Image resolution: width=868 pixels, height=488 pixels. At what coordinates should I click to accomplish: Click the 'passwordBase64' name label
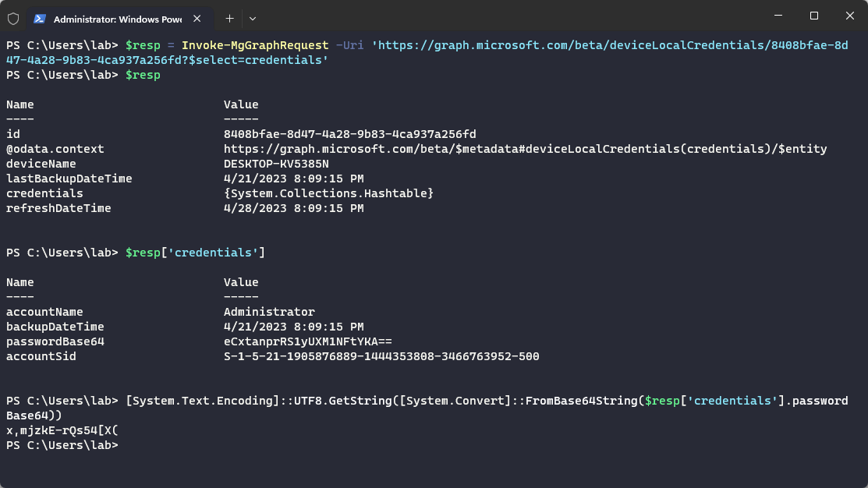tap(55, 341)
